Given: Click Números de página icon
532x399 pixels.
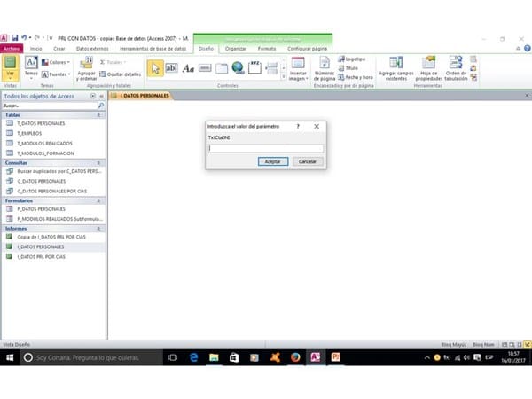Looking at the screenshot, I should 325,69.
